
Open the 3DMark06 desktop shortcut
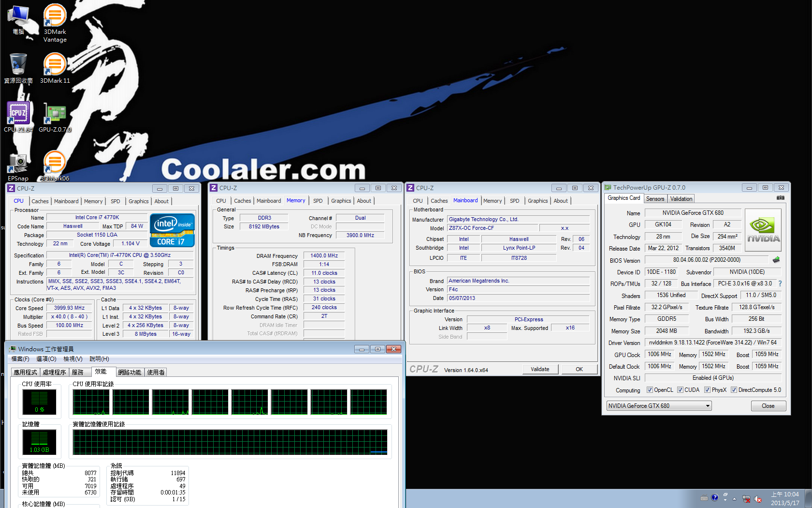[x=55, y=166]
